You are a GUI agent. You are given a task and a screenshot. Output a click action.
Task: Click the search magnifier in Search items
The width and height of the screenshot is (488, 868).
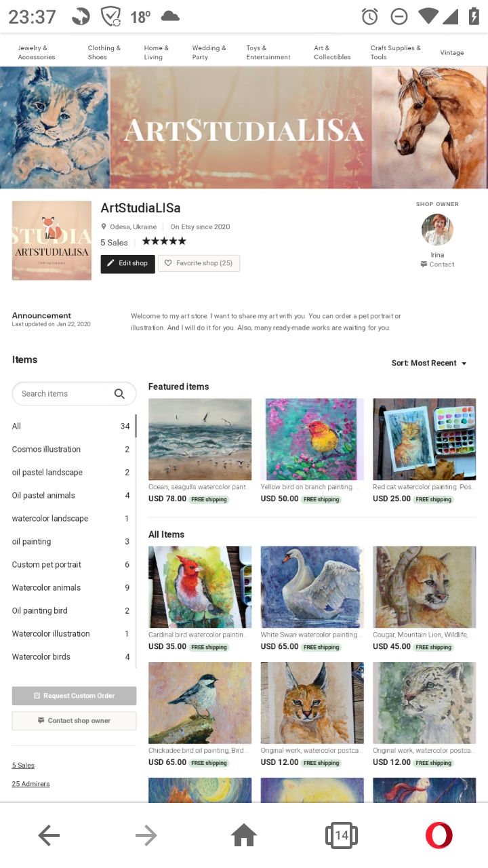[x=119, y=393]
